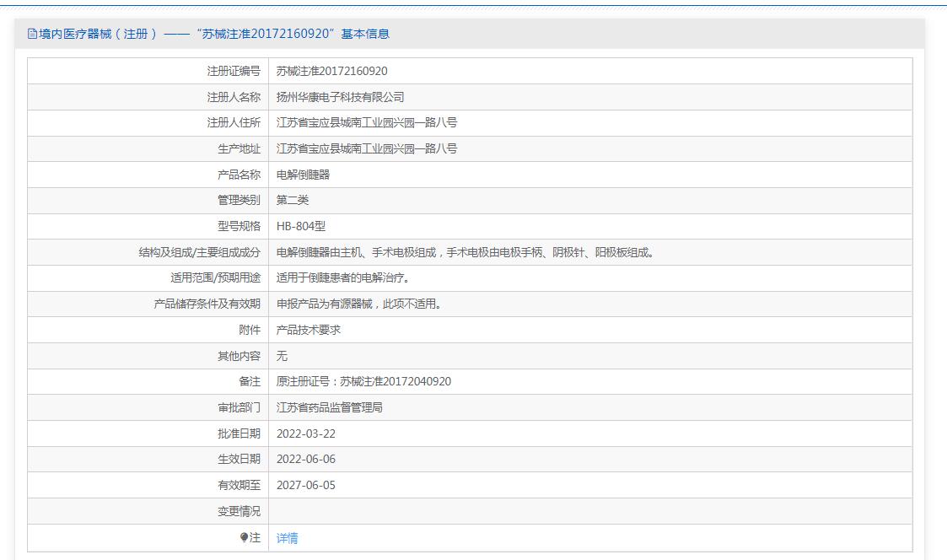
Task: Click the 其他内容 field label
Action: [239, 356]
